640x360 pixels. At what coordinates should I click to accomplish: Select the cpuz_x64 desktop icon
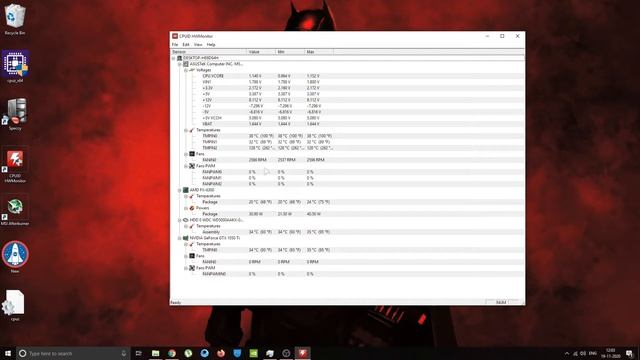click(x=15, y=67)
